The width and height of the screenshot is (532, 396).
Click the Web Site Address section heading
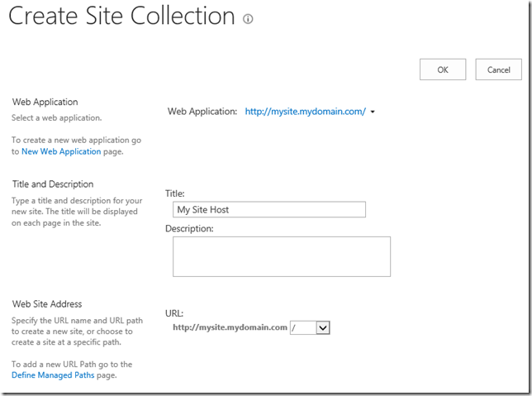pos(47,304)
